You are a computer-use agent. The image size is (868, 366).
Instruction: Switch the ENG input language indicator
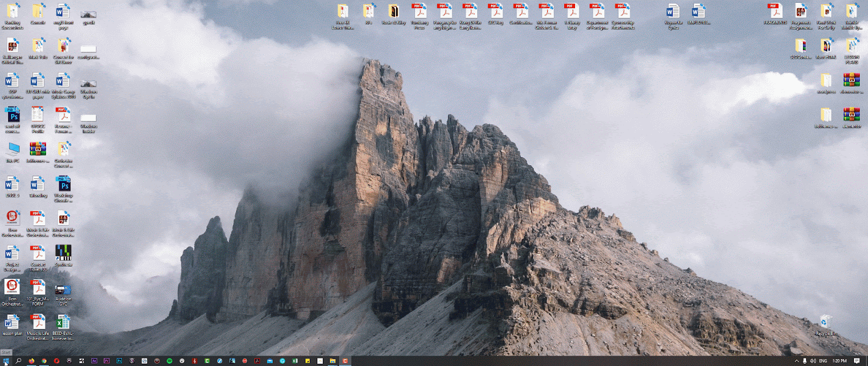click(823, 361)
